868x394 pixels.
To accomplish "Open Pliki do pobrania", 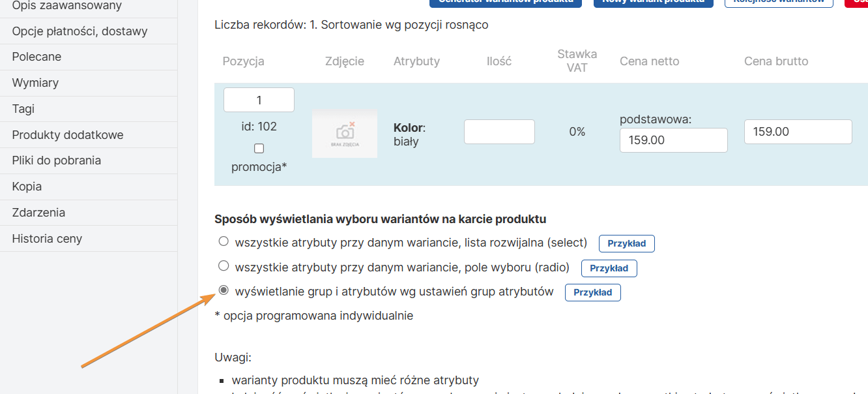I will pyautogui.click(x=57, y=160).
